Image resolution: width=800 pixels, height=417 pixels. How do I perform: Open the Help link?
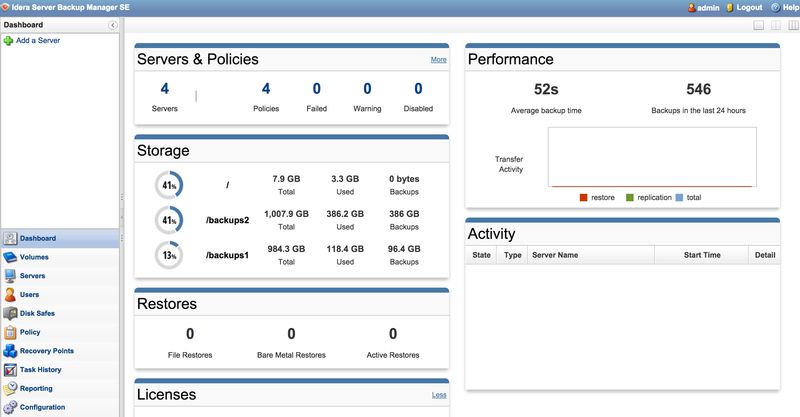(785, 7)
